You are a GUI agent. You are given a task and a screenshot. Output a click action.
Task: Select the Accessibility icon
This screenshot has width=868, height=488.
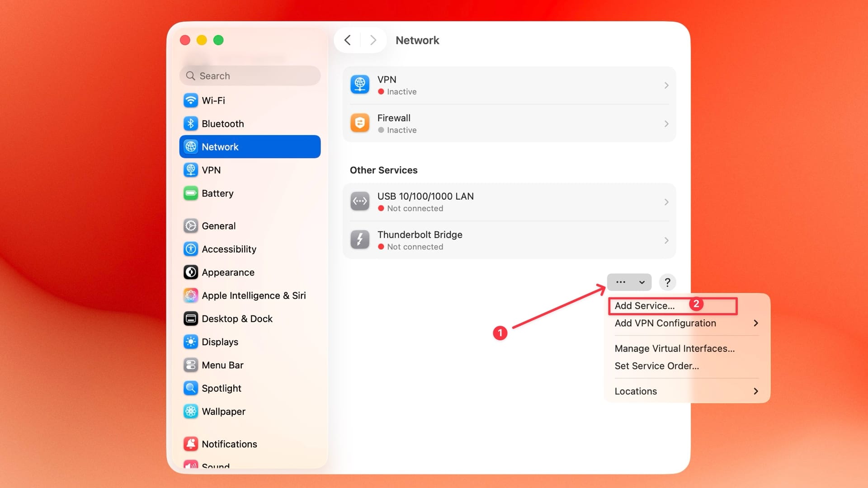coord(190,249)
